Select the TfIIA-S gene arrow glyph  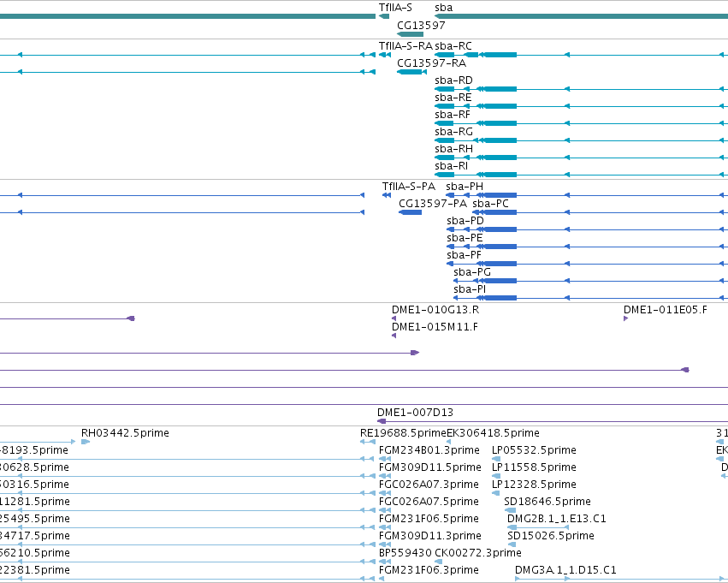(x=384, y=16)
